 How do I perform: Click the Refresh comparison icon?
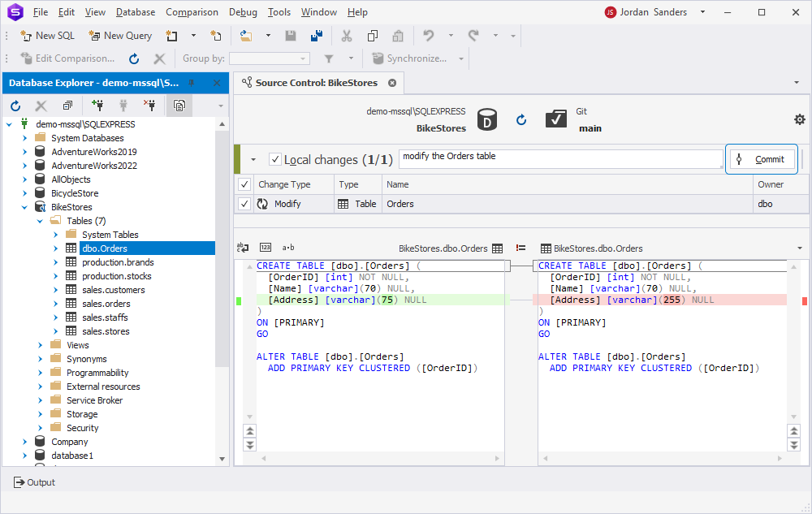[134, 58]
